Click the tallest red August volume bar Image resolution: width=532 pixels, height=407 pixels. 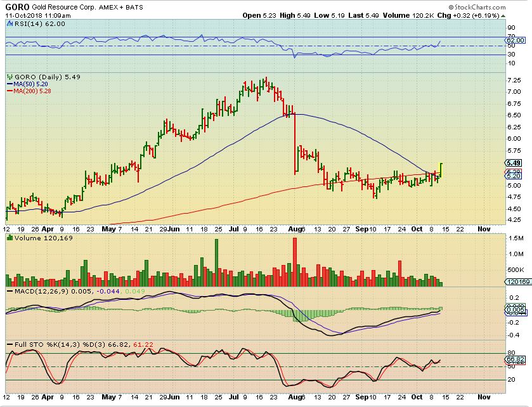click(x=294, y=262)
